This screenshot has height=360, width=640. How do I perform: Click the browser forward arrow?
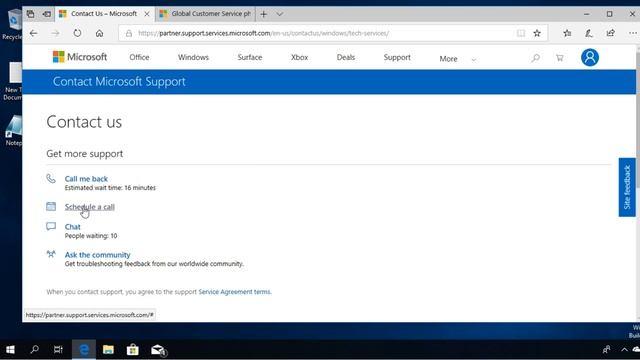tap(56, 33)
